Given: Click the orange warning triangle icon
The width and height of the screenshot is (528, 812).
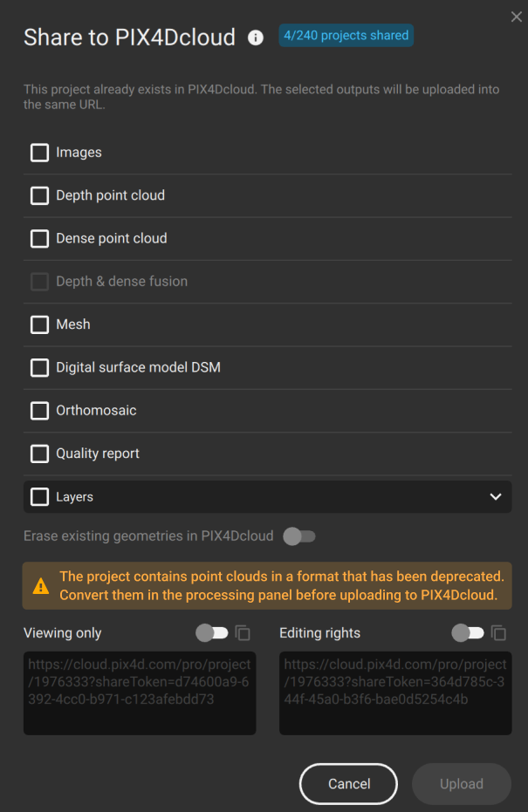Looking at the screenshot, I should tap(40, 586).
